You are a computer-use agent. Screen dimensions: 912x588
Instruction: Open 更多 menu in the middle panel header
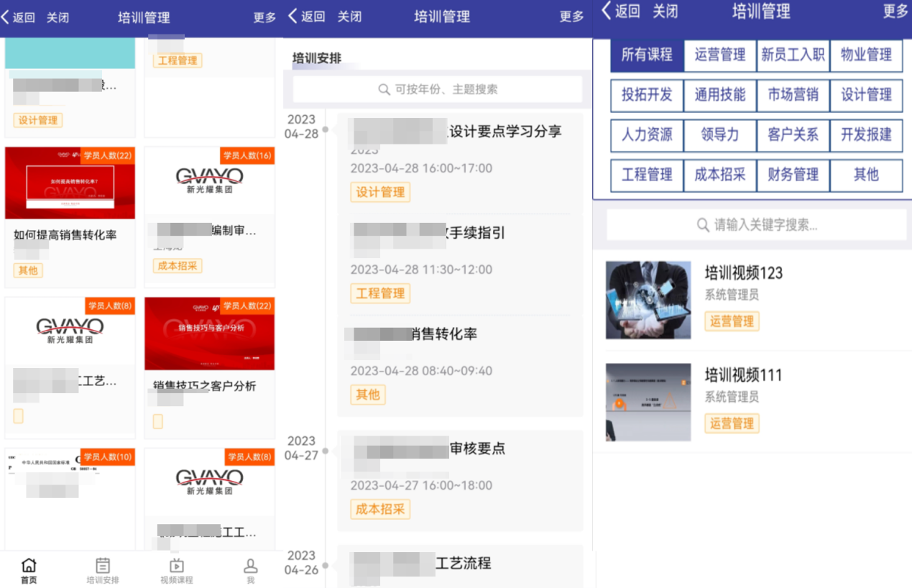tap(572, 17)
